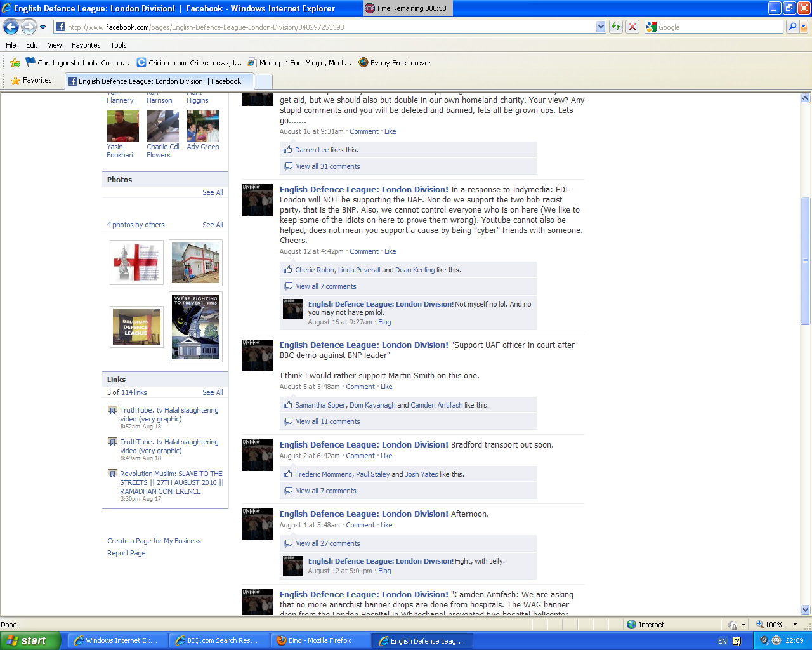This screenshot has height=650, width=812.
Task: Open the blank new tab button
Action: 263,81
